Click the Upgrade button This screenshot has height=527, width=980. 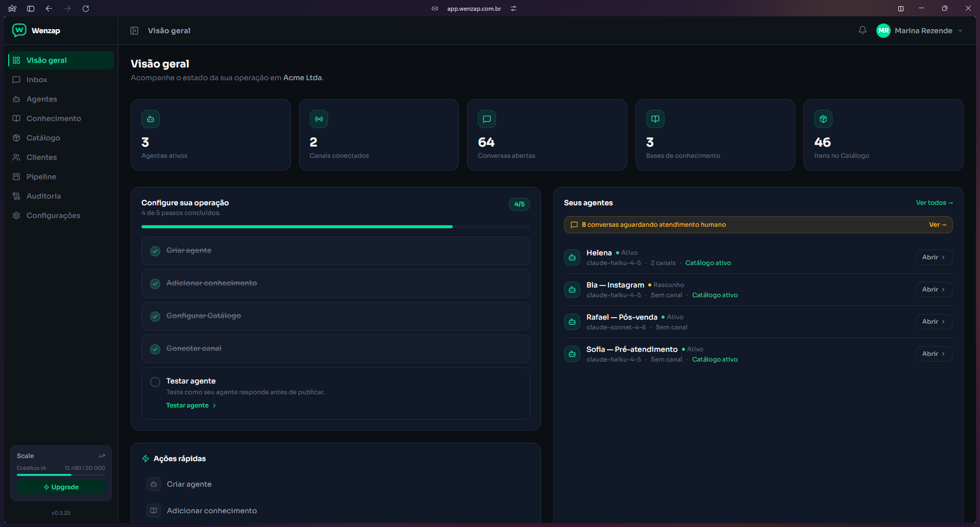pyautogui.click(x=61, y=487)
